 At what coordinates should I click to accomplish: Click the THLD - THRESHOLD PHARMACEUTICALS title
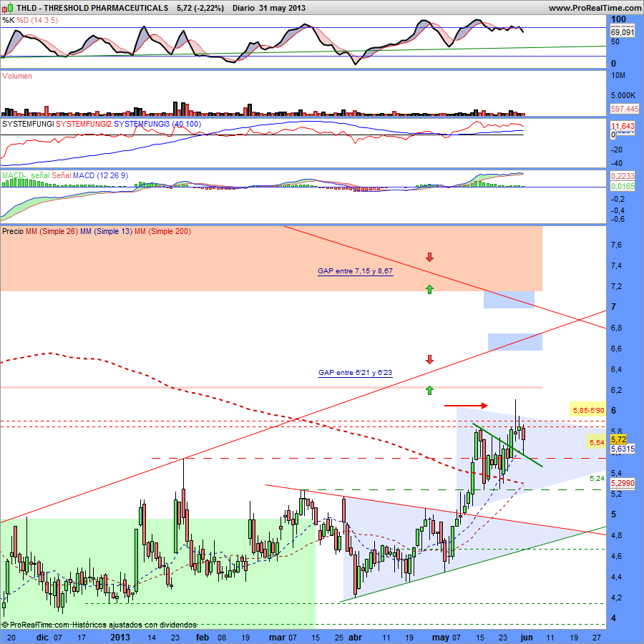click(x=92, y=8)
